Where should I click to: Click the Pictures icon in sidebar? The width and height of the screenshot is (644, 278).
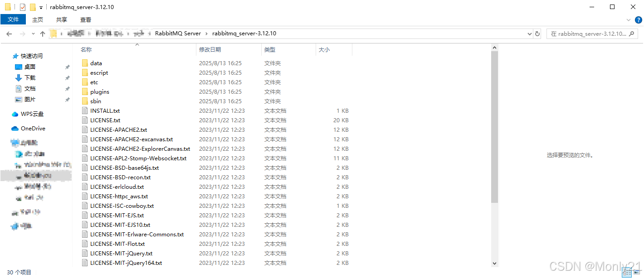tap(19, 100)
